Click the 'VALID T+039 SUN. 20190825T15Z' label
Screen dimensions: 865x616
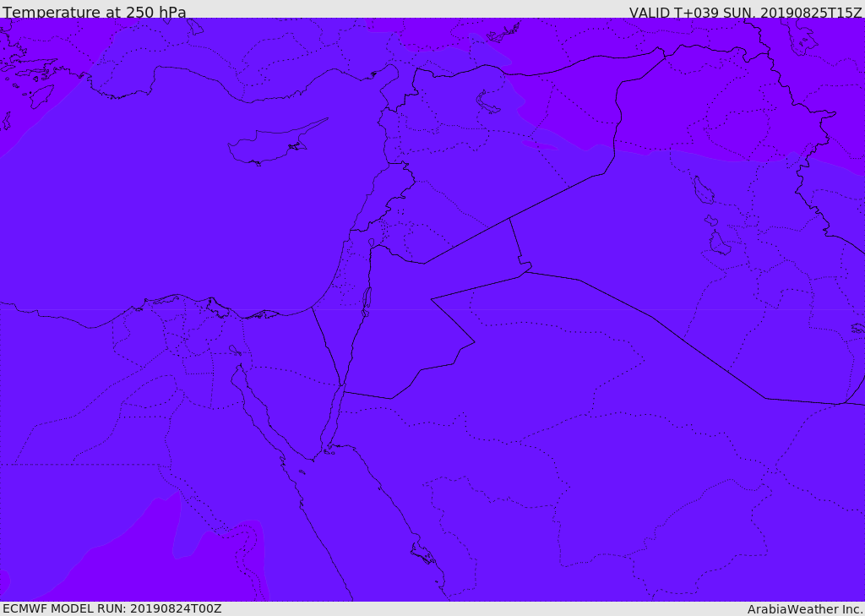745,13
